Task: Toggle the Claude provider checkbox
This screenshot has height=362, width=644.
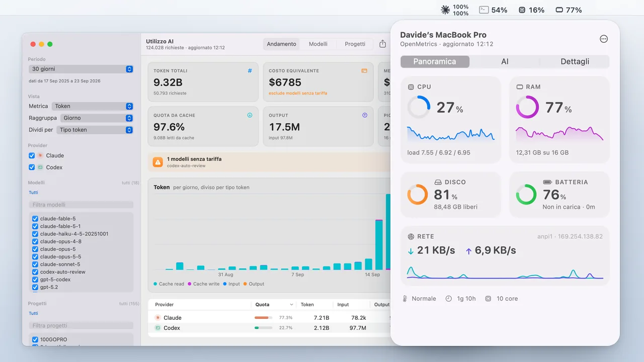Action: pos(32,156)
